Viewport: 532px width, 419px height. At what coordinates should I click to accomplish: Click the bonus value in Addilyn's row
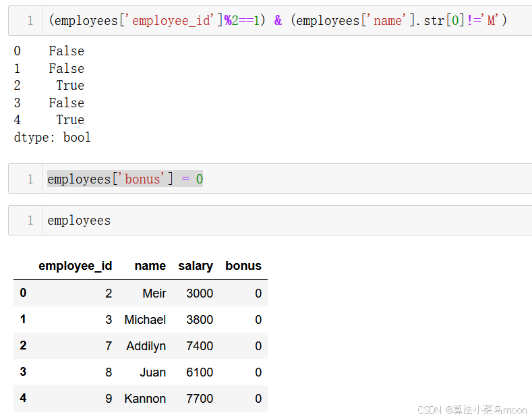[258, 346]
